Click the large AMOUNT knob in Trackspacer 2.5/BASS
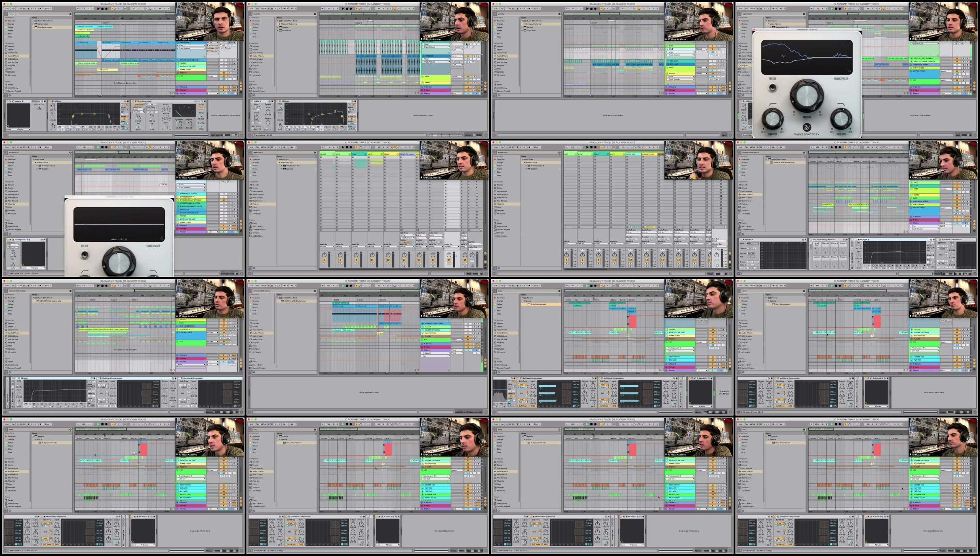Image resolution: width=980 pixels, height=556 pixels. [x=807, y=96]
